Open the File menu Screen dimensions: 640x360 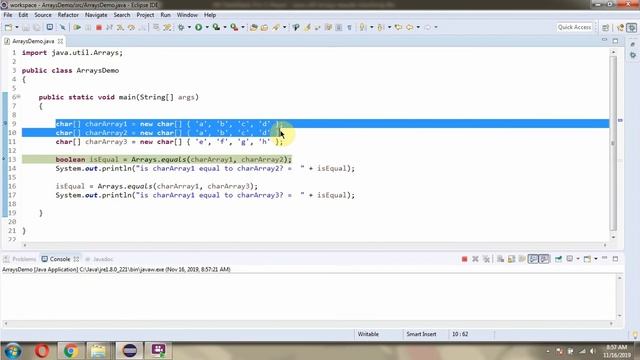pyautogui.click(x=8, y=15)
